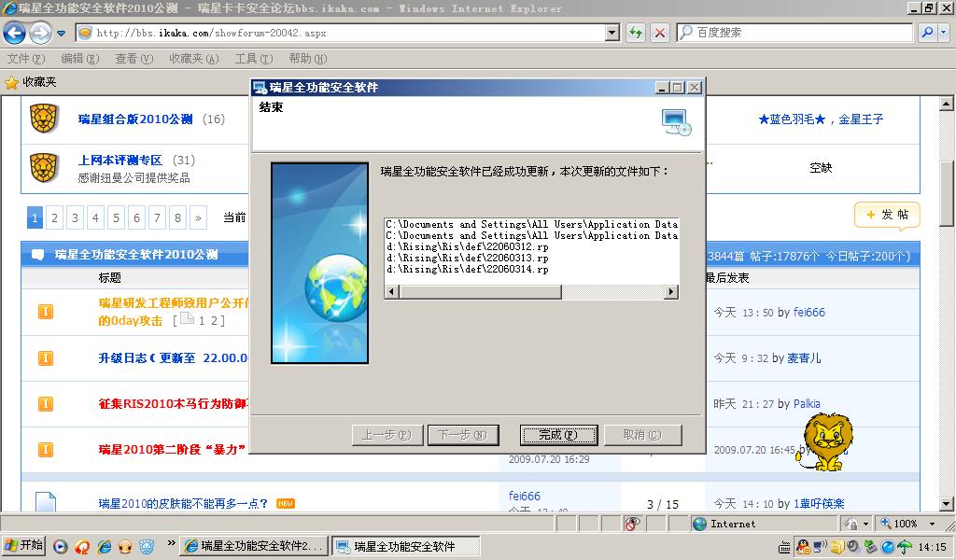Click Rising installer taskbar button

click(405, 546)
